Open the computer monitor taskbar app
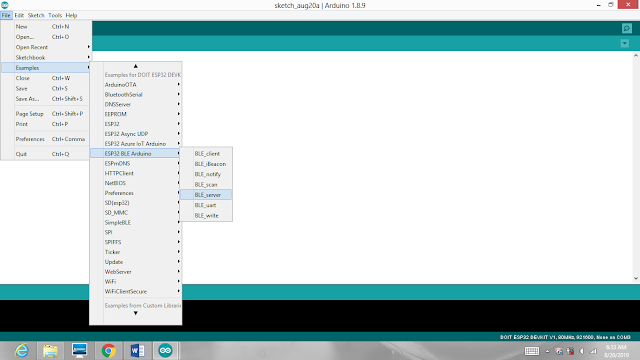Screen dimensions: 640x360 pos(79,351)
